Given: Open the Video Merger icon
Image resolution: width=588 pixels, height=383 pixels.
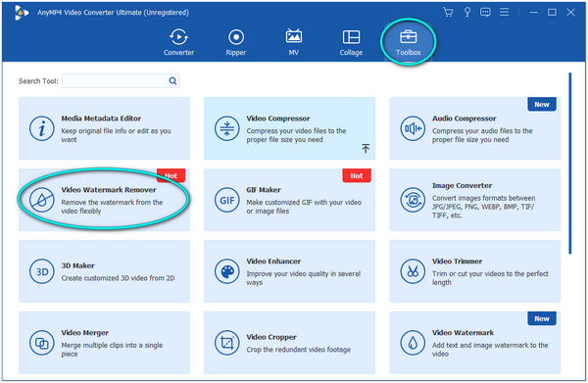Looking at the screenshot, I should pos(41,343).
